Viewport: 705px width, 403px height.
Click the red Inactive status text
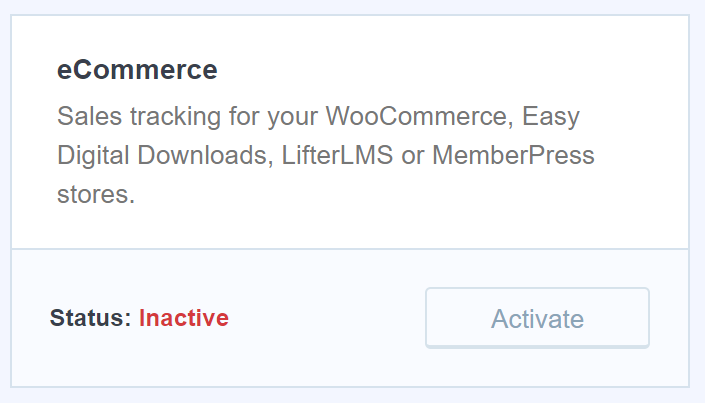(184, 318)
